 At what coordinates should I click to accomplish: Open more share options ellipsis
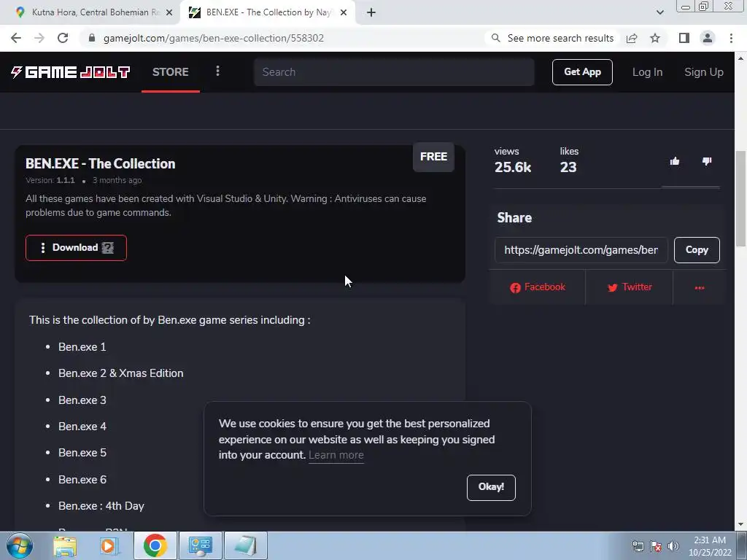pyautogui.click(x=700, y=287)
